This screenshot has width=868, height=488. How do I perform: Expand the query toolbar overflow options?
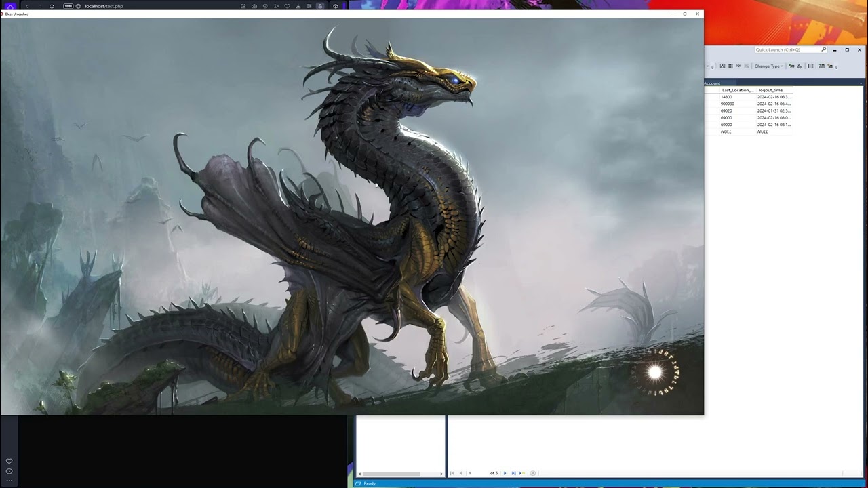(x=837, y=67)
